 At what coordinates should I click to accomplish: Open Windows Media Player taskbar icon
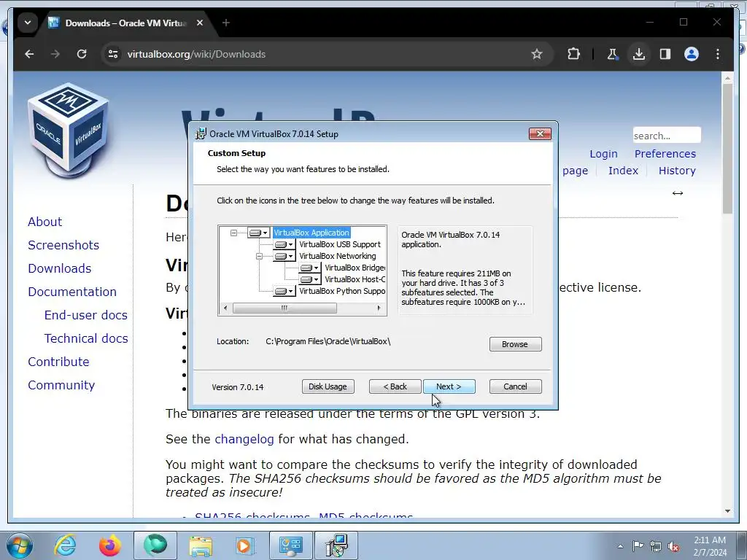[x=245, y=545]
